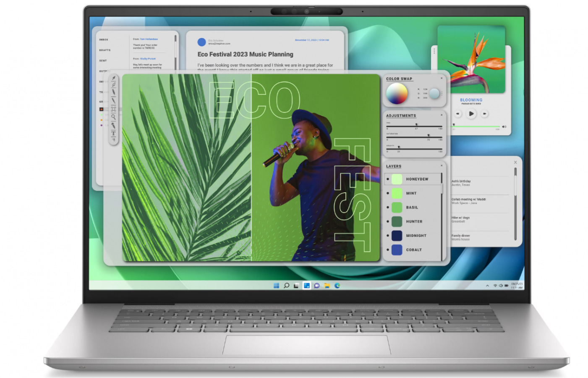Select the arrow selection tool

click(x=113, y=78)
